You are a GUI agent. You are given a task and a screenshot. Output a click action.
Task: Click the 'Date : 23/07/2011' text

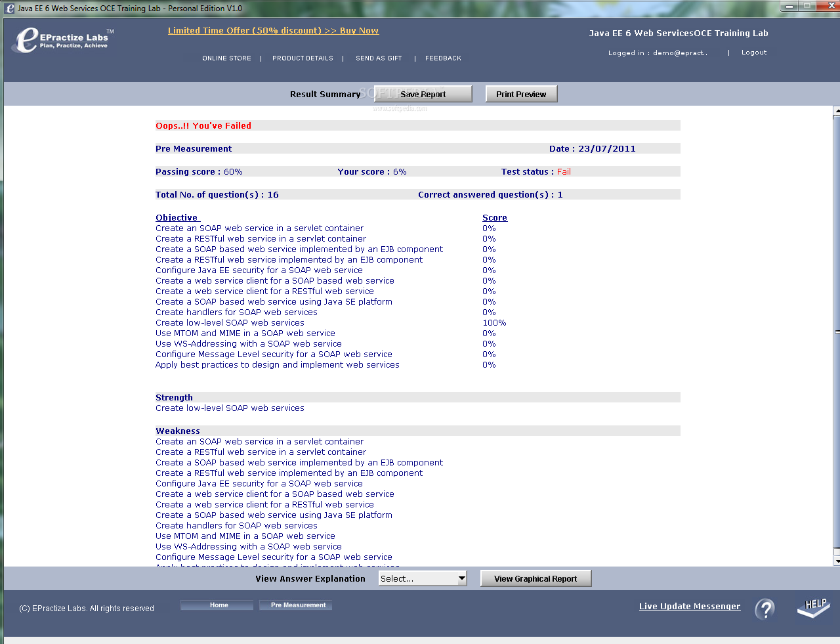tap(592, 149)
